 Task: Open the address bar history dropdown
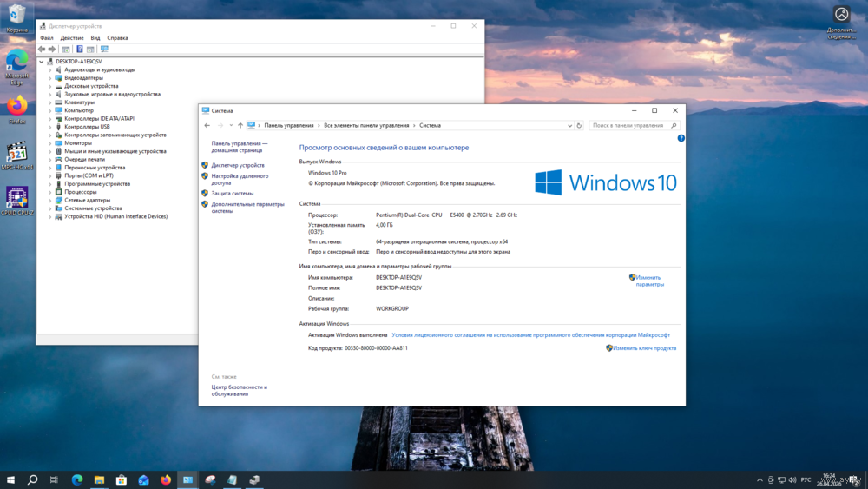570,125
